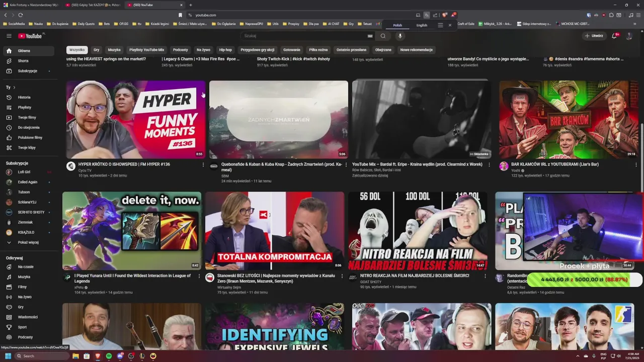Viewport: 644px width, 362px height.
Task: Select the Gry filter chip
Action: (x=96, y=50)
